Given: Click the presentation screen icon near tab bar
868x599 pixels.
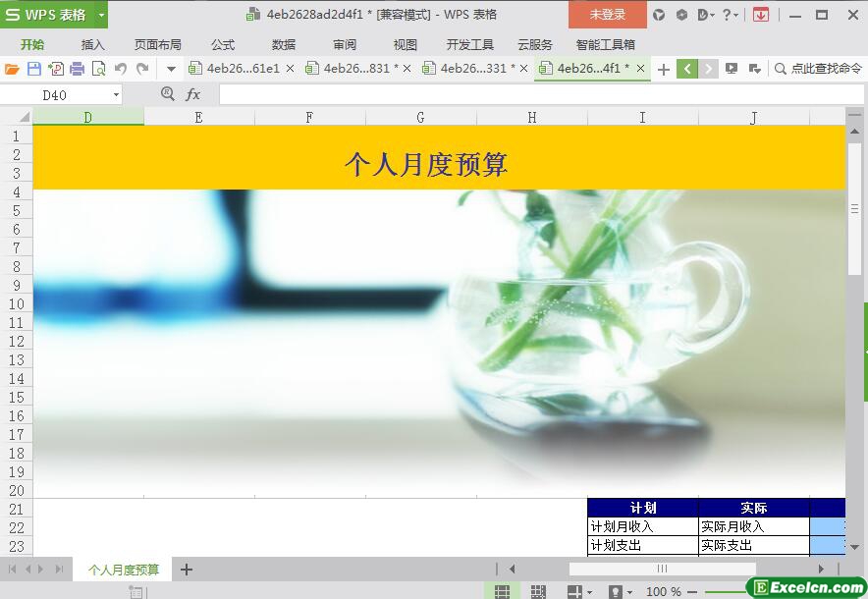Looking at the screenshot, I should 732,69.
